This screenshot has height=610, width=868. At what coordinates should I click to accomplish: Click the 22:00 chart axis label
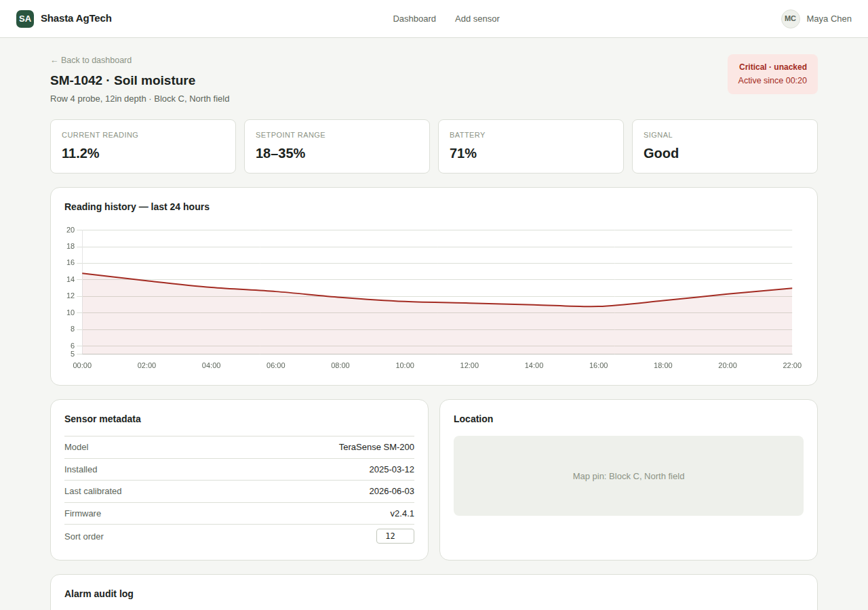tap(792, 365)
